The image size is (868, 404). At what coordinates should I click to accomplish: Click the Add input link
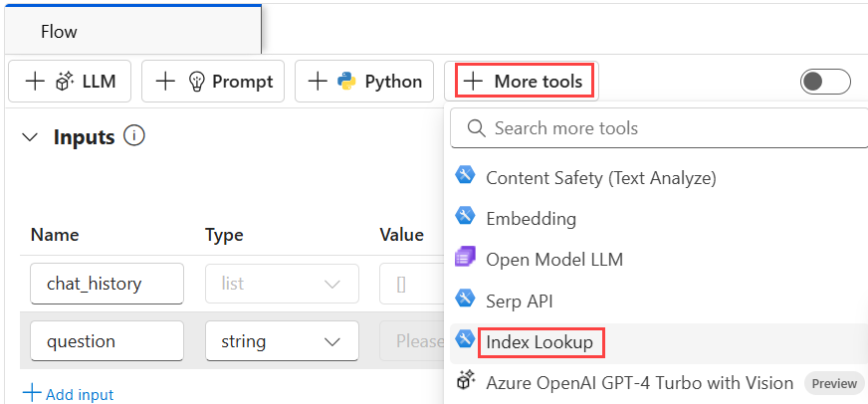[68, 394]
